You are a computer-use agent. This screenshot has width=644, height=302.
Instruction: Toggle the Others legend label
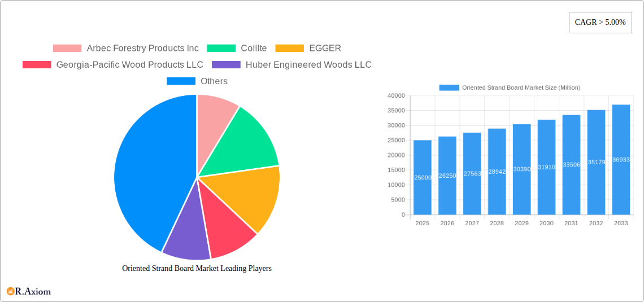click(x=214, y=81)
